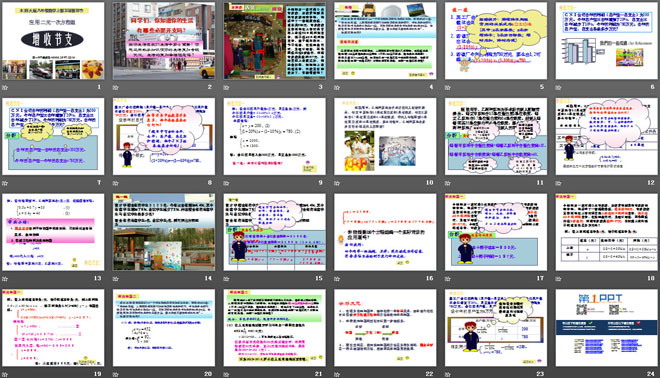
Task: Click the animation star icon under slide 3
Action: pyautogui.click(x=226, y=88)
